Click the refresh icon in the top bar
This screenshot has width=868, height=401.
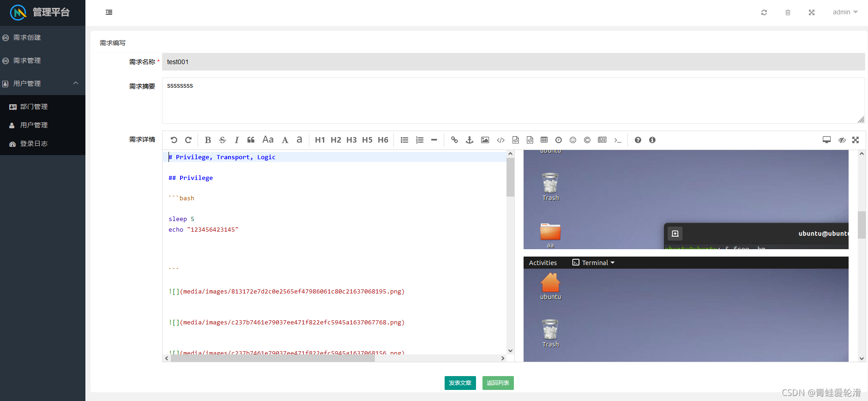[764, 12]
